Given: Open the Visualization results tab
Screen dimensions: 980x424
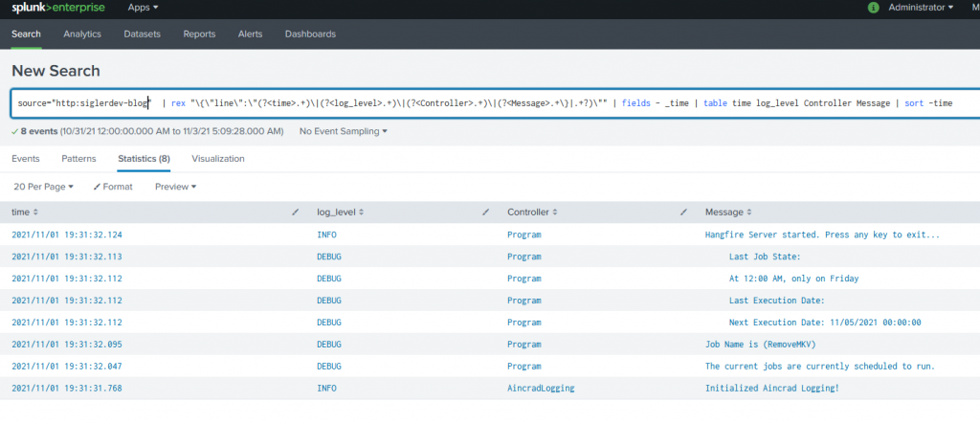Looking at the screenshot, I should click(x=218, y=159).
